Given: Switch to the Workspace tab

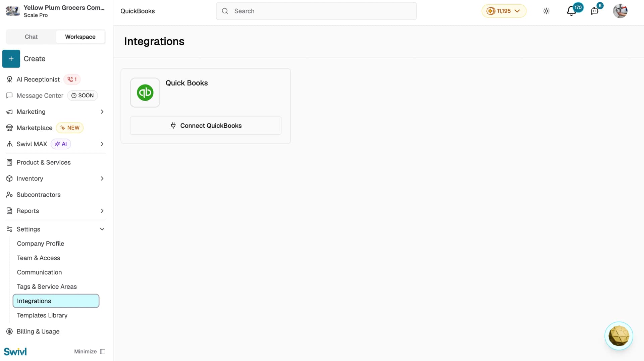Looking at the screenshot, I should coord(80,37).
